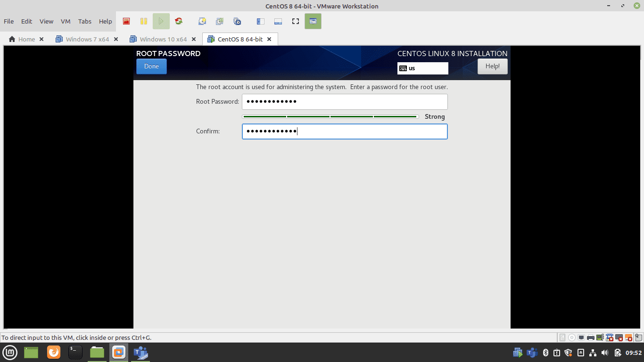
Task: Open the snapshot manager icon
Action: coord(237,21)
